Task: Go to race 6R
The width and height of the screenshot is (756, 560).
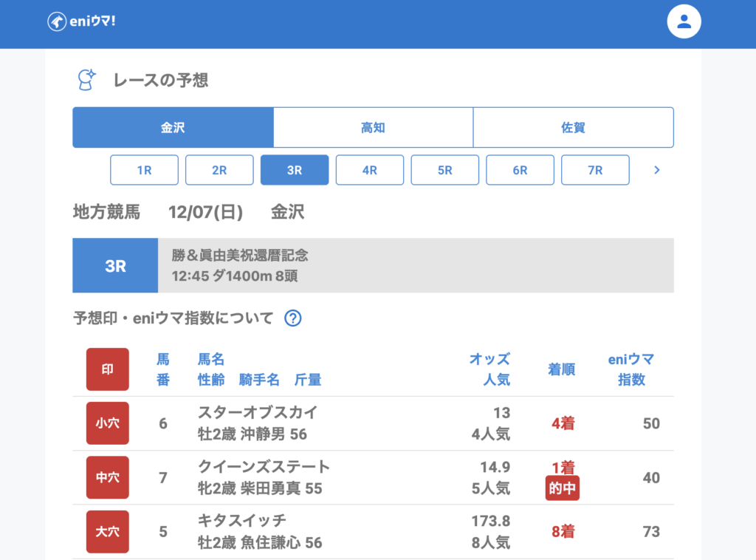Action: coord(520,170)
